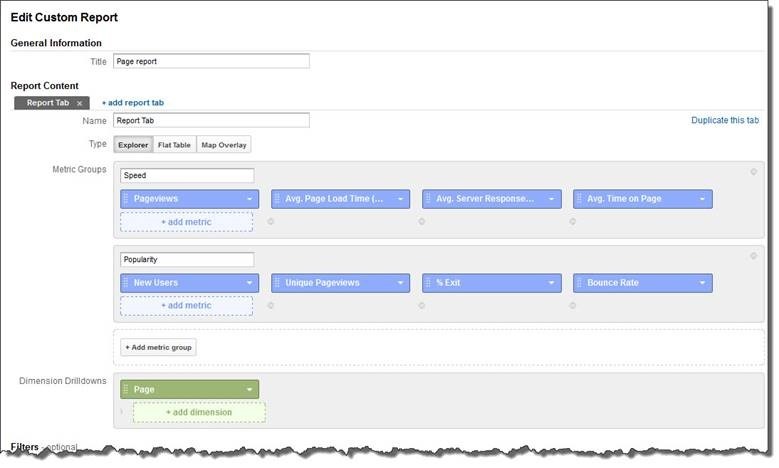Expand the New Users metric dropdown
The height and width of the screenshot is (468, 779).
click(x=250, y=283)
